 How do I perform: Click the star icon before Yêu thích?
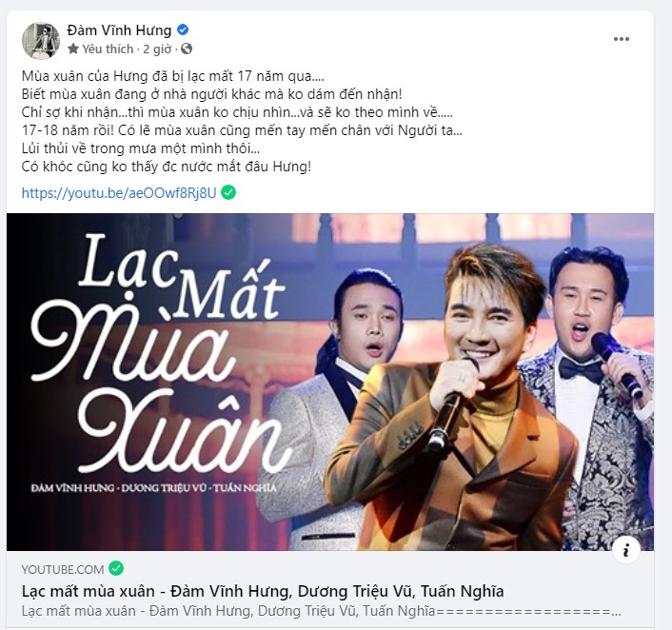click(73, 49)
